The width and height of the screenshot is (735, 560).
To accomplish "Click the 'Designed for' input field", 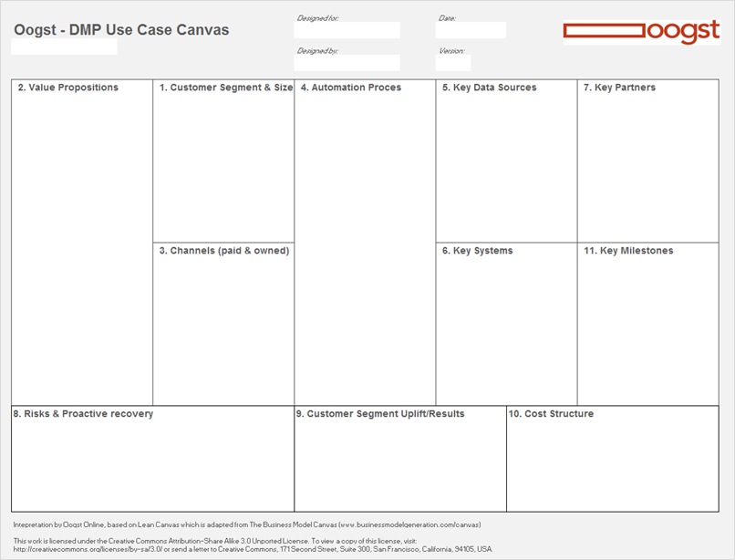I will [x=347, y=31].
